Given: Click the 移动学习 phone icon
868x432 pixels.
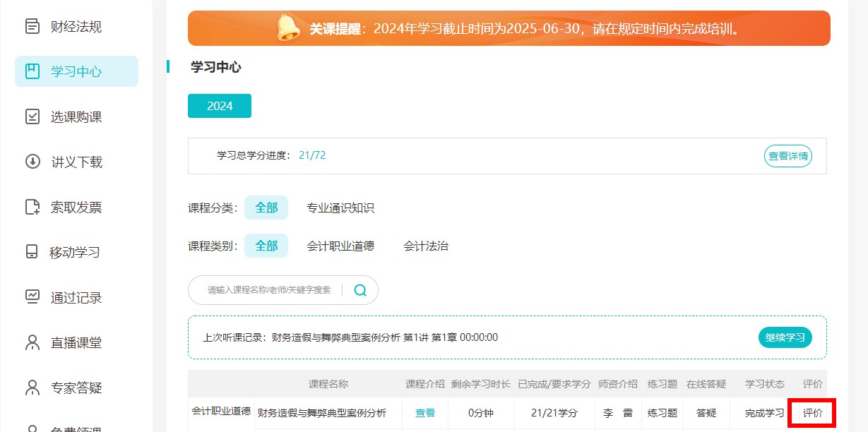Looking at the screenshot, I should point(32,252).
